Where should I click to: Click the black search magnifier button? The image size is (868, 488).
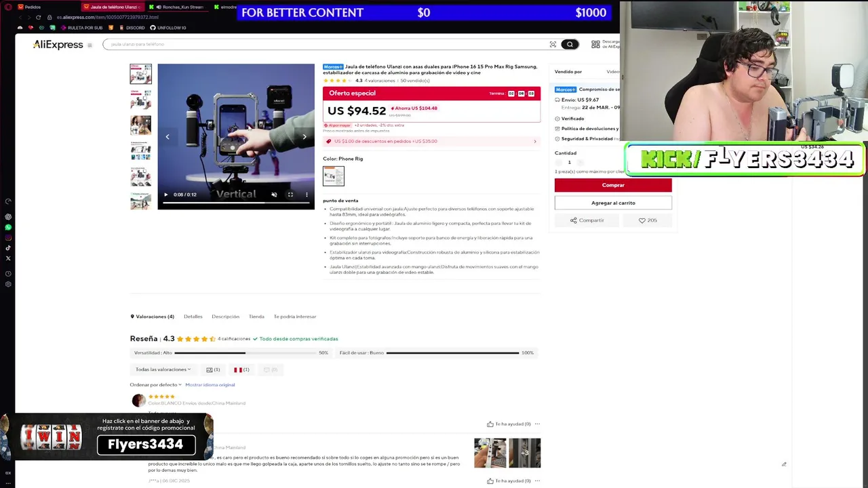[x=570, y=44]
